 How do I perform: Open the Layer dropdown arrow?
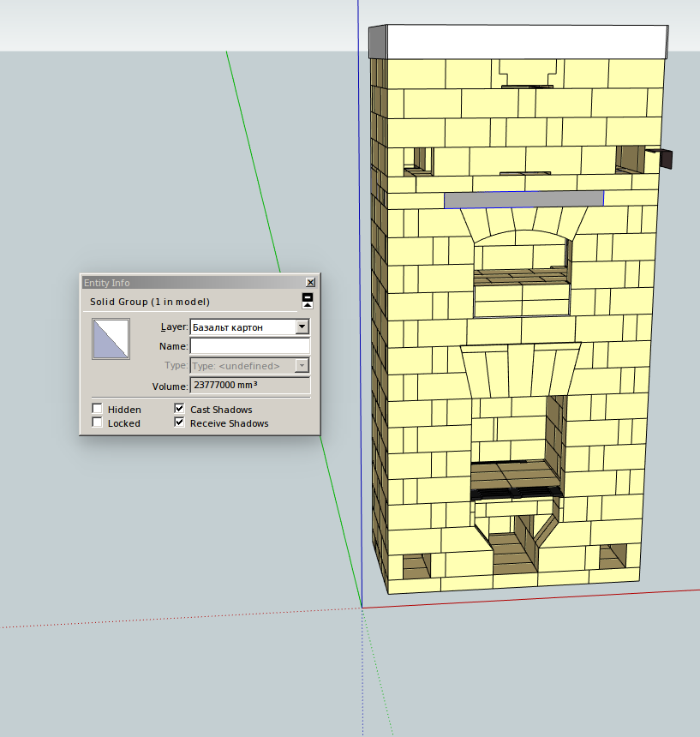(x=302, y=327)
